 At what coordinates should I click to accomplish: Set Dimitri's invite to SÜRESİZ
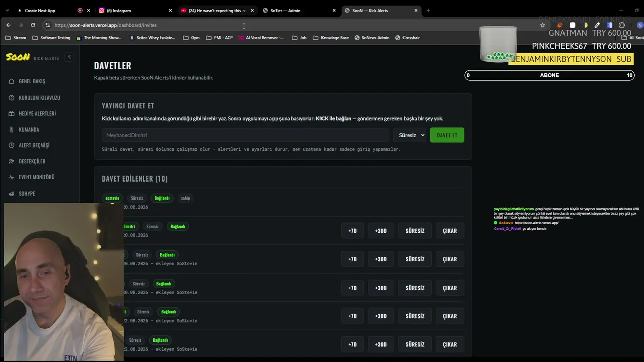point(415,231)
